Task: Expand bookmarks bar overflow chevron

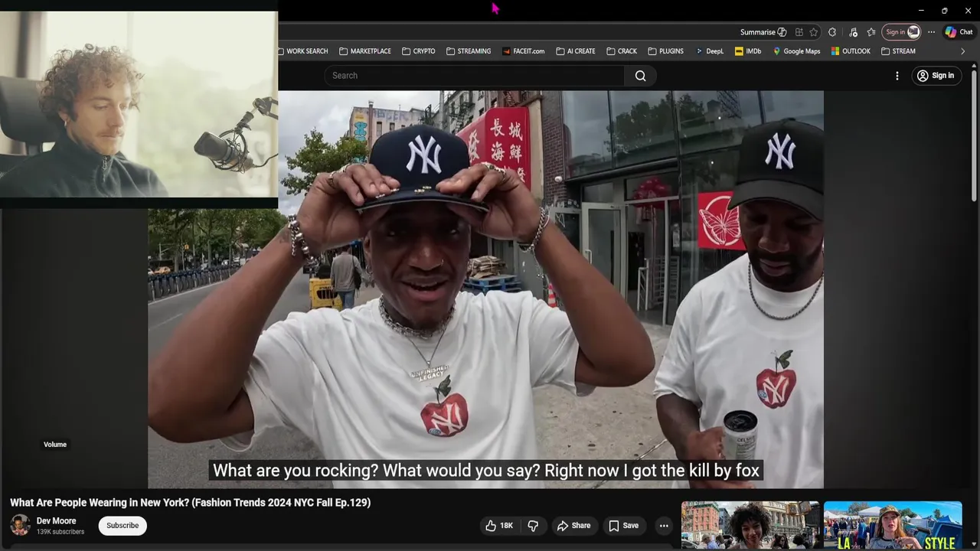Action: (x=963, y=51)
